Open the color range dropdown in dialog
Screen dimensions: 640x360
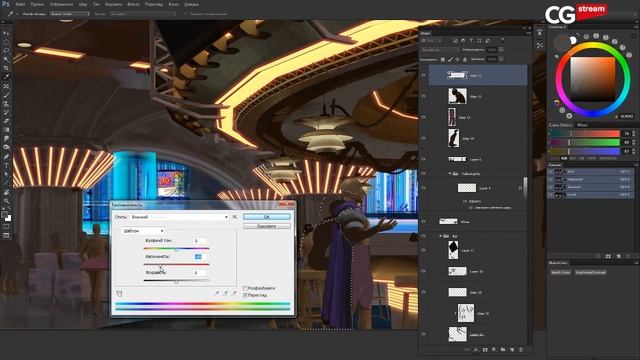click(143, 231)
